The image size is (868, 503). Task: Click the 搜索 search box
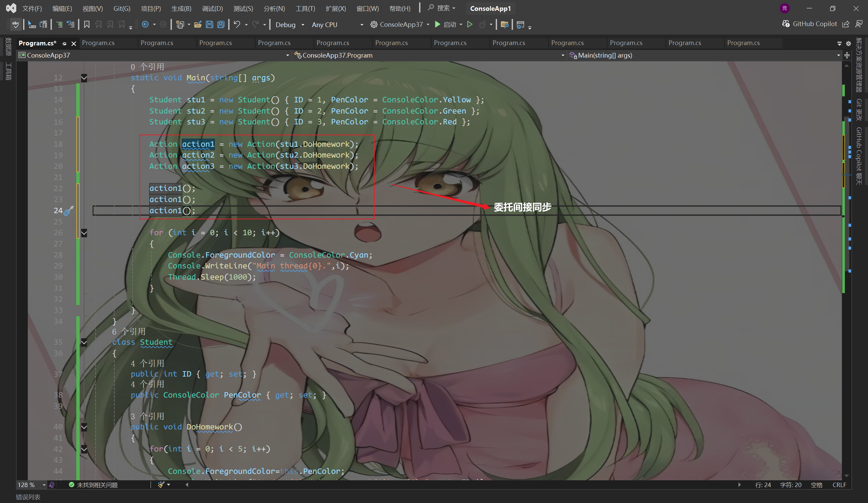(442, 8)
